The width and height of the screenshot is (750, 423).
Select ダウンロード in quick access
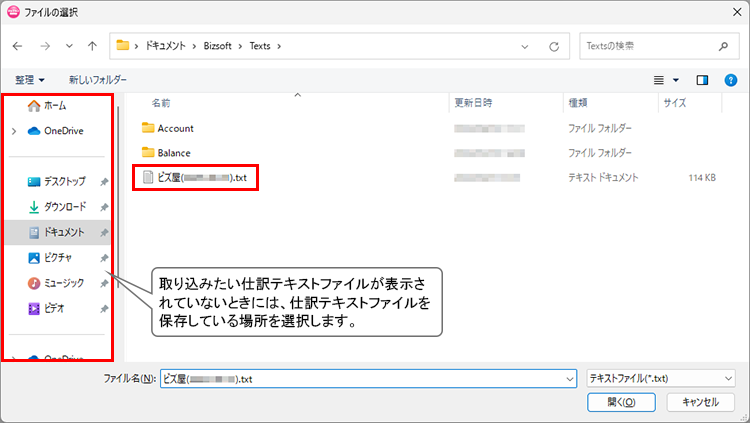[65, 207]
